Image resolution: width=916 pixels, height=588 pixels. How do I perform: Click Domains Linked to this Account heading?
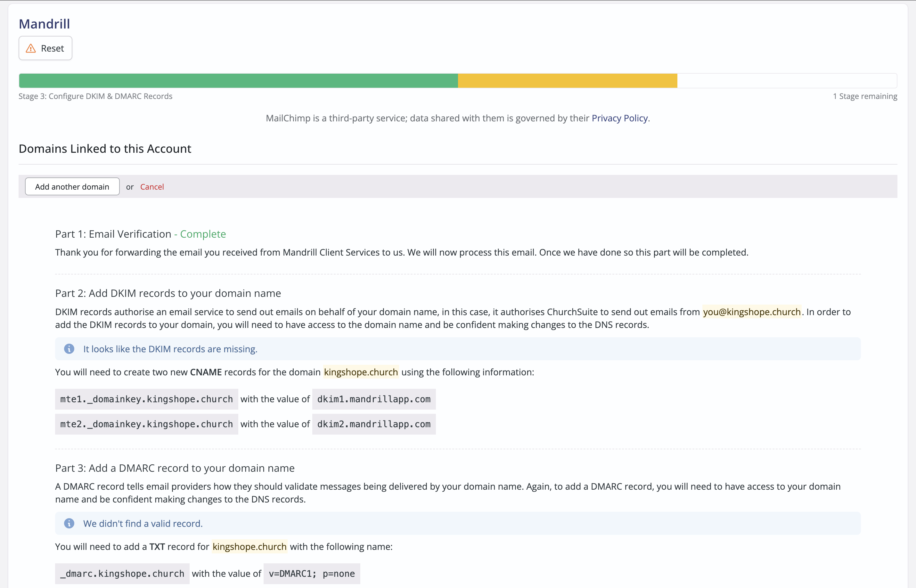click(x=105, y=149)
